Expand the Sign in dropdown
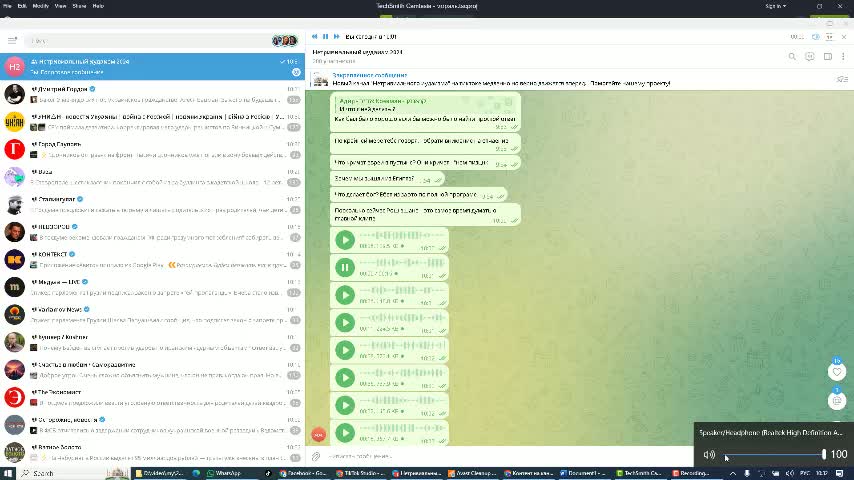854x480 pixels. coord(775,5)
